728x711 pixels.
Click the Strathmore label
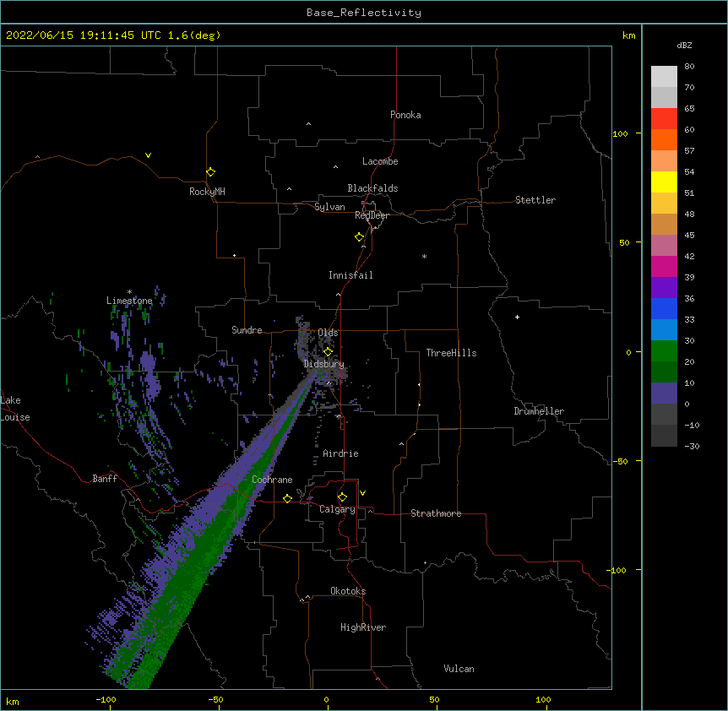[436, 513]
